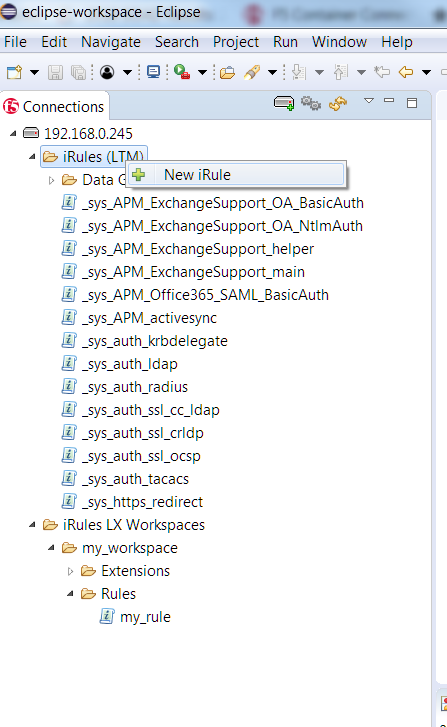Open the Connections view menu dropdown
Screen dimensions: 447x727
tap(369, 101)
